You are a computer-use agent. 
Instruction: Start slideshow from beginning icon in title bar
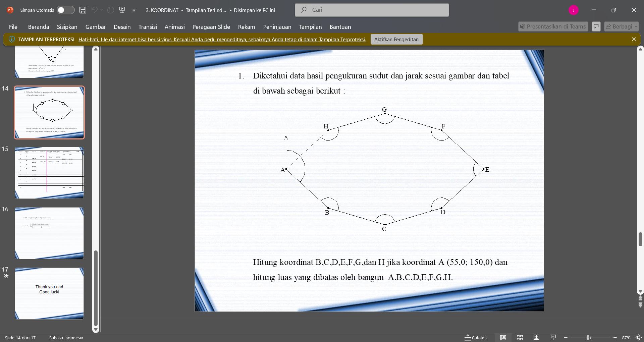coord(122,10)
